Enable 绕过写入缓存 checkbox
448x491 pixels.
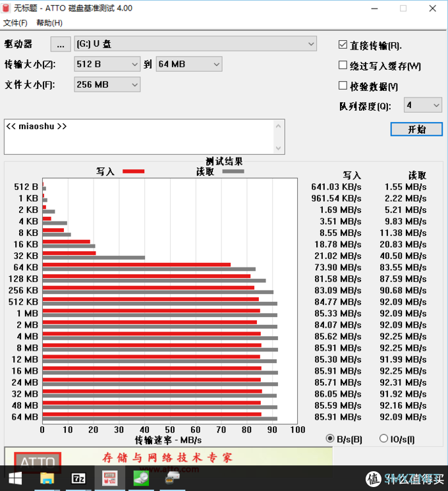tap(343, 65)
